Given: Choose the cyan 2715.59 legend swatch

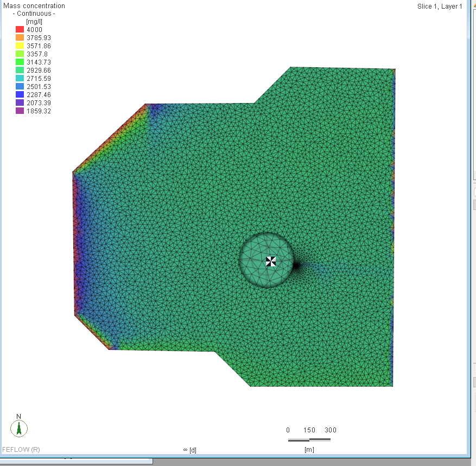Looking at the screenshot, I should [20, 79].
